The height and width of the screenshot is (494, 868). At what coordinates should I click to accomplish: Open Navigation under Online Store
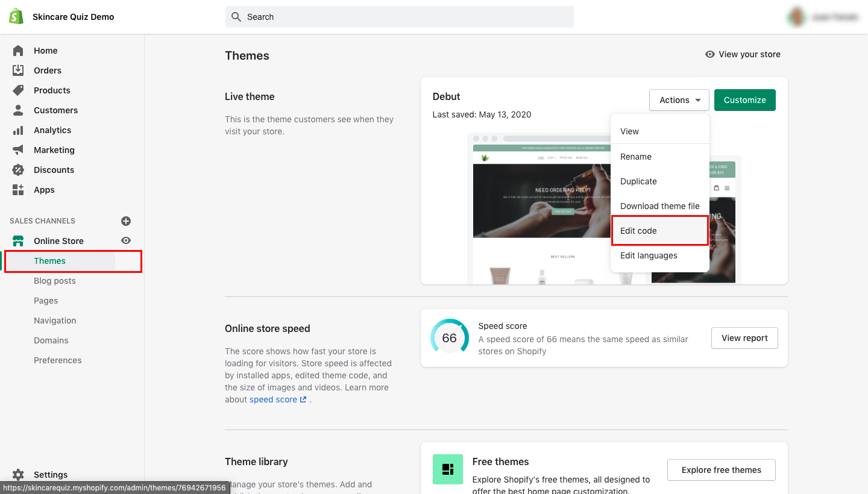pos(55,320)
